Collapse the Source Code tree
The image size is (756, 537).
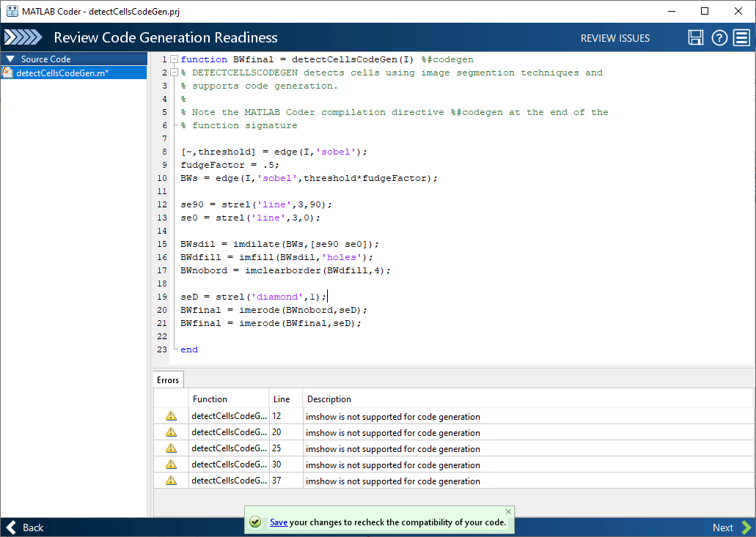(x=10, y=59)
